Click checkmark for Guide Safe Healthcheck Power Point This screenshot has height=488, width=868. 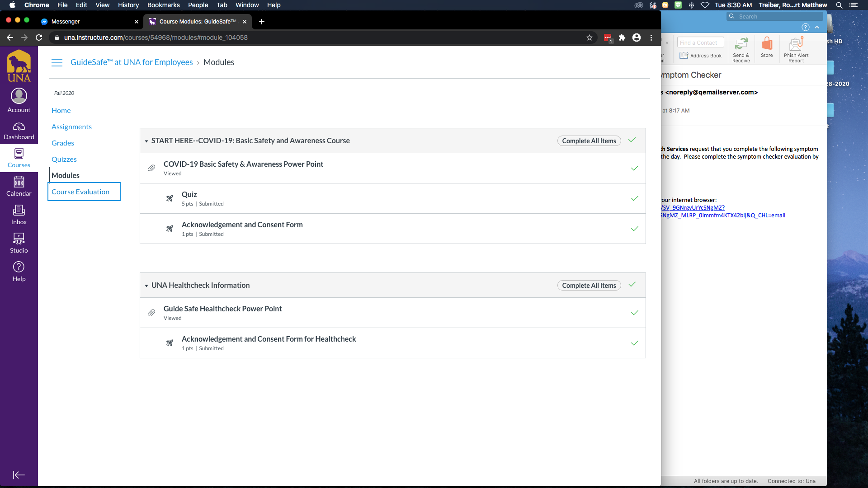pyautogui.click(x=634, y=313)
